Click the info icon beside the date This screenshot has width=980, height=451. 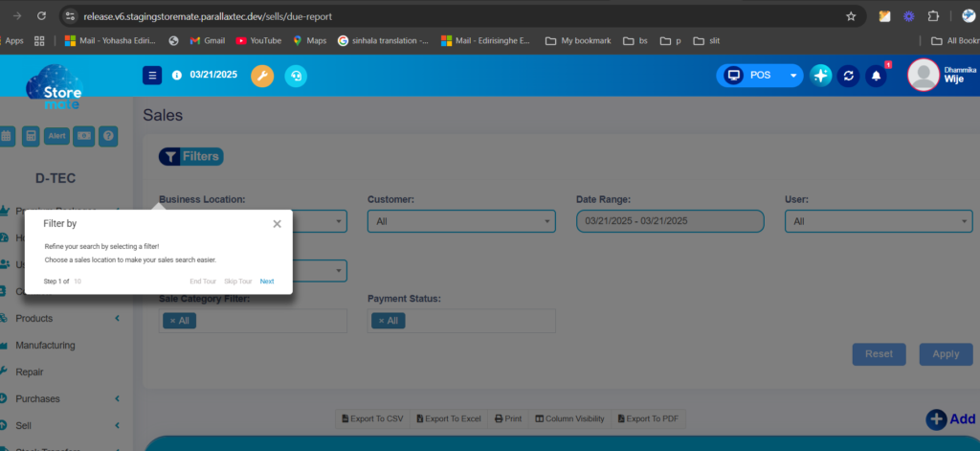coord(177,75)
